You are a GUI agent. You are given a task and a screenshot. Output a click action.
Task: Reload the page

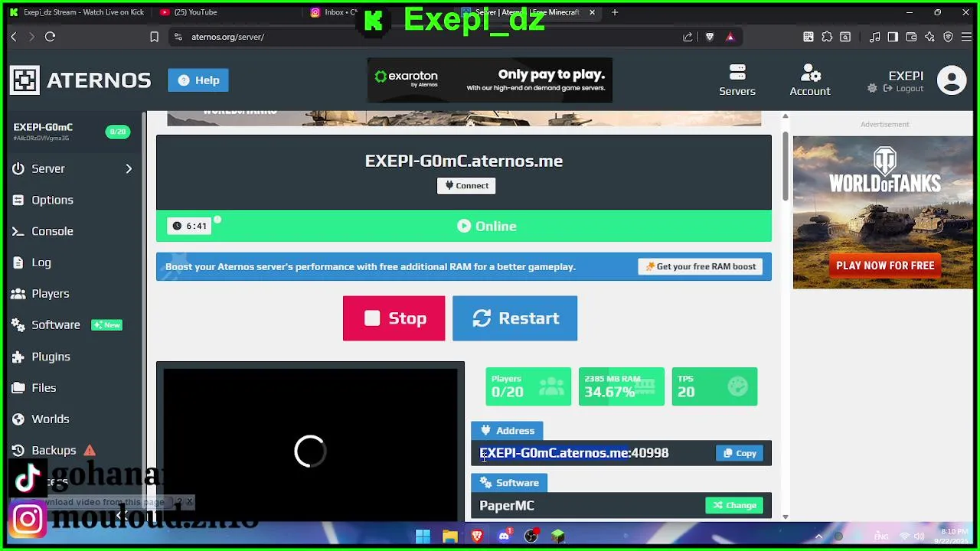[50, 37]
